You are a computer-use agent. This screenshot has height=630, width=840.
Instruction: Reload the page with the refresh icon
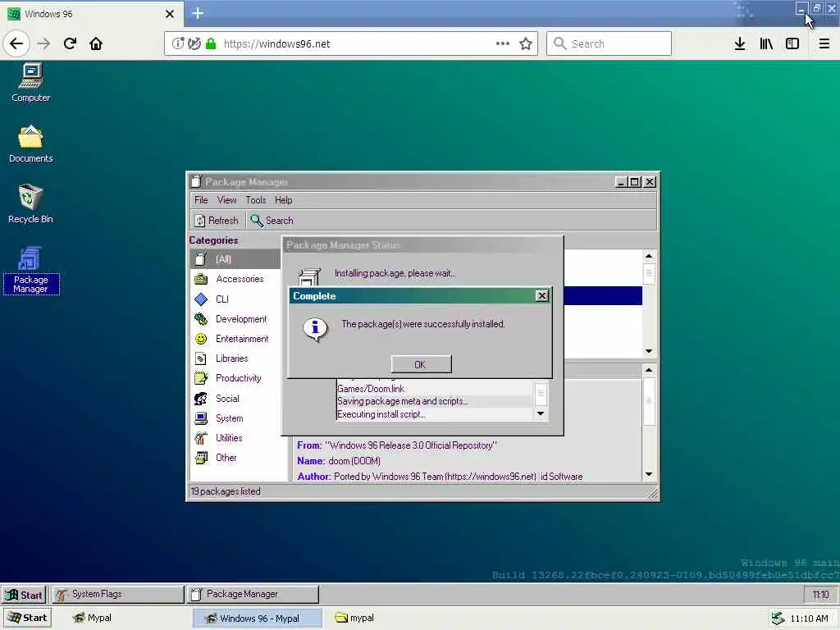71,43
